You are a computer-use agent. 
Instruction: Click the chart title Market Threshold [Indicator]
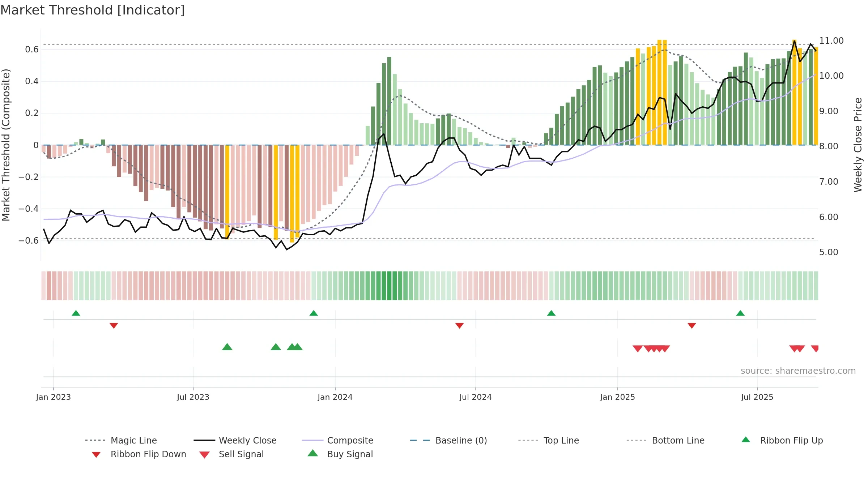pos(93,10)
